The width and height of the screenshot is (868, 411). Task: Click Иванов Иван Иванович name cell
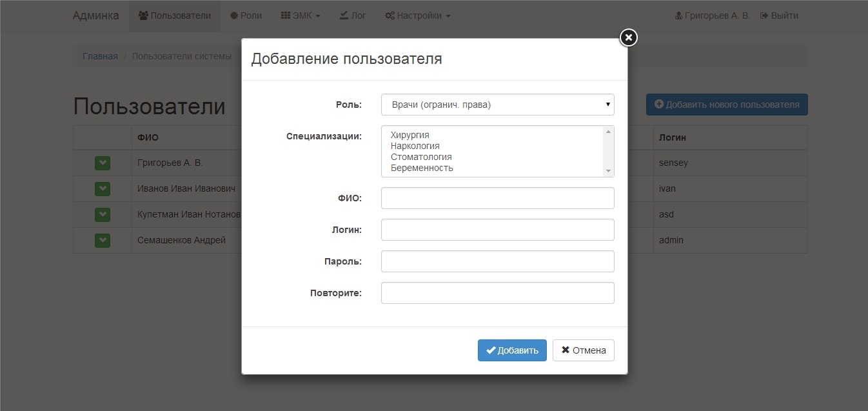(x=186, y=189)
